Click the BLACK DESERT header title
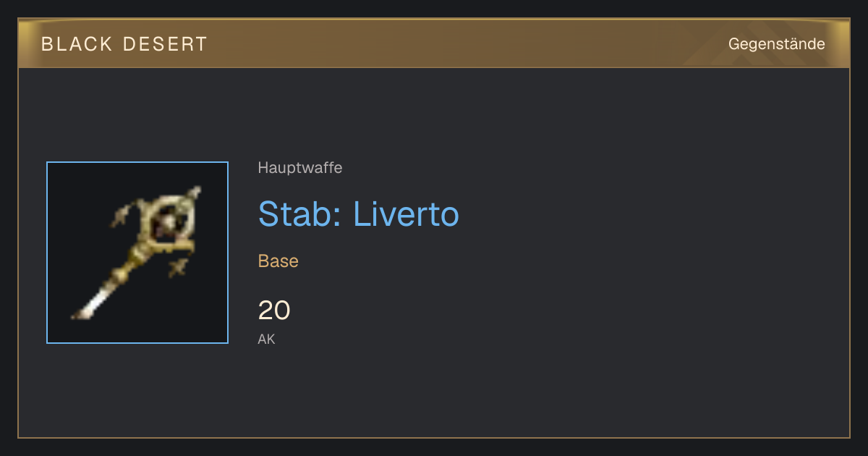Image resolution: width=868 pixels, height=456 pixels. (124, 44)
